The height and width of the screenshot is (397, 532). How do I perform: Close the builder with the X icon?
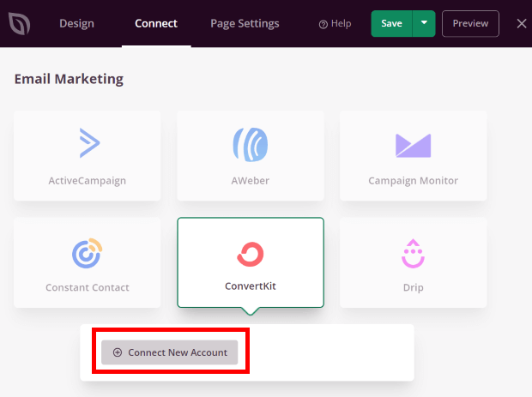coord(522,23)
